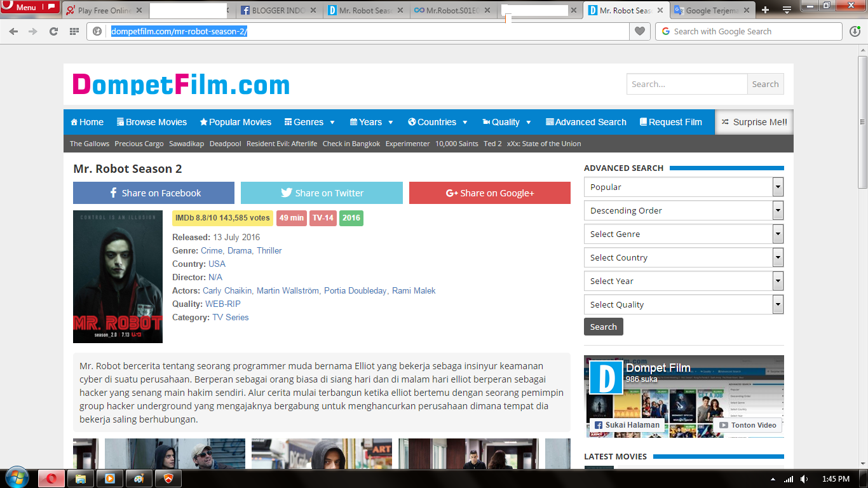The image size is (868, 488).
Task: Open the file explorer taskbar icon
Action: point(81,478)
